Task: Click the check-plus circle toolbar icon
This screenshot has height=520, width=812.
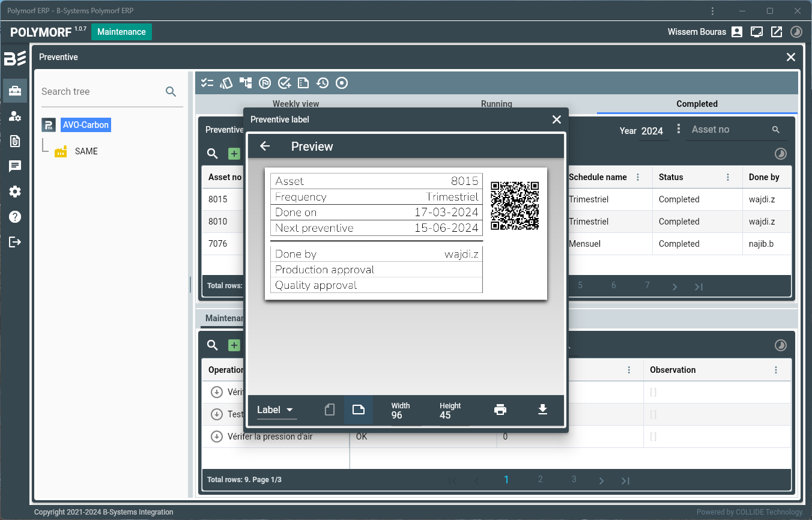Action: click(x=284, y=83)
